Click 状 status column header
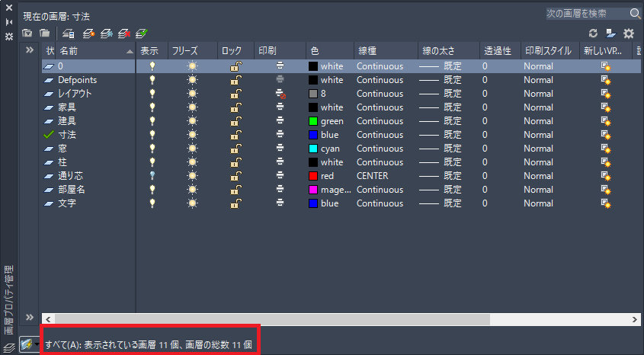The image size is (644, 355). point(49,51)
